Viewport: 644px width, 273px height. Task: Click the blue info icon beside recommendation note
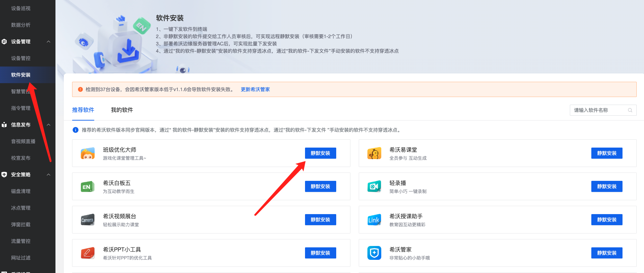[x=75, y=130]
